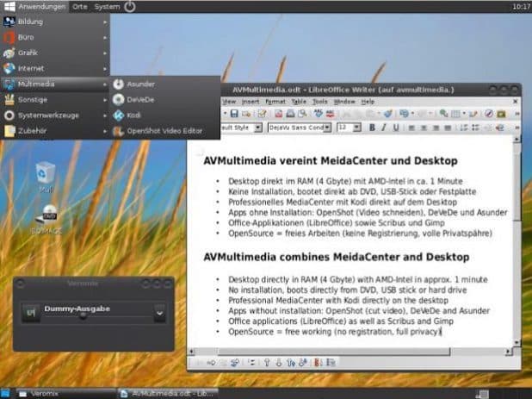The height and width of the screenshot is (399, 532).
Task: Click the power icon in top panel
Action: pyautogui.click(x=130, y=6)
